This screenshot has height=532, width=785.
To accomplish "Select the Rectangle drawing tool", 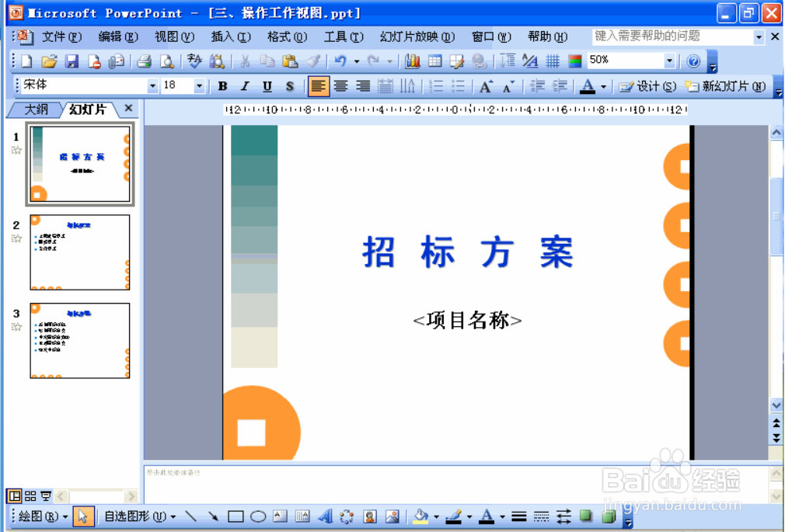I will [235, 516].
